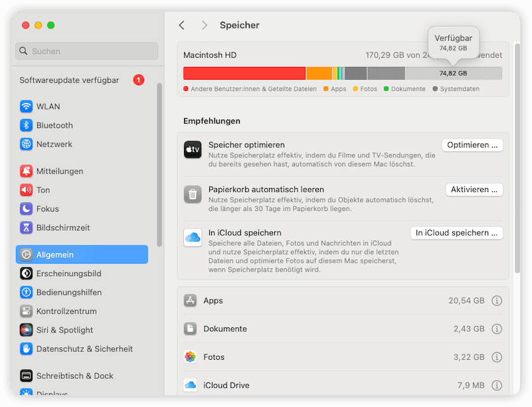
Task: Open the Bildschirmzeit hourglass icon
Action: pos(26,228)
